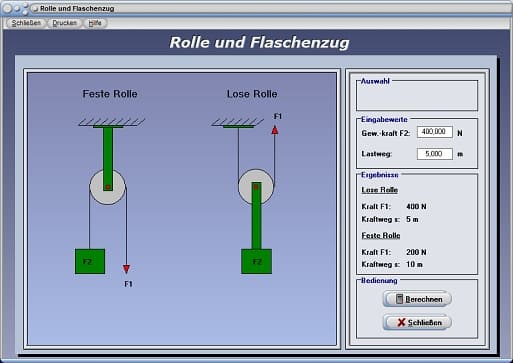The height and width of the screenshot is (363, 513).
Task: Click the 'Auswahl' group label
Action: [375, 81]
